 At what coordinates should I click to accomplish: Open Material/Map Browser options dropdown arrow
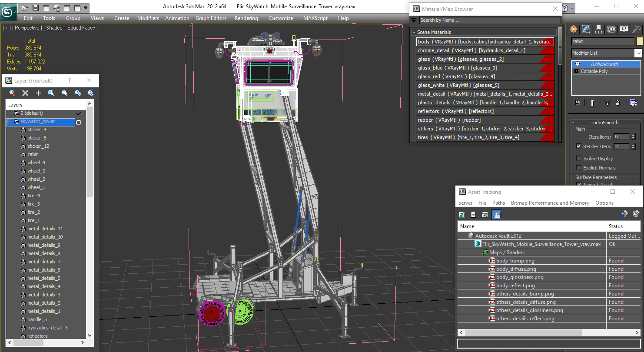point(414,20)
